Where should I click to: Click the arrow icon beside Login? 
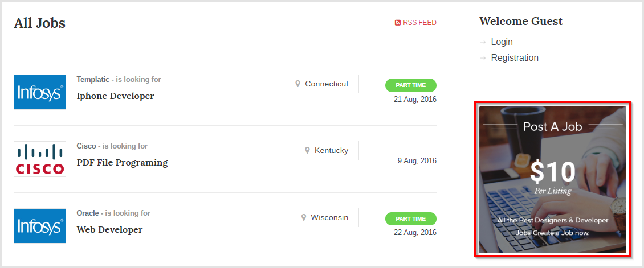pyautogui.click(x=483, y=42)
